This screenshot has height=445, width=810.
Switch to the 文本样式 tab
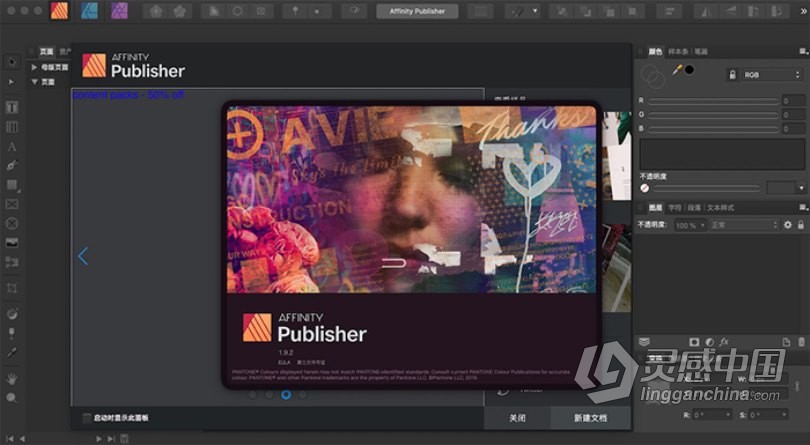click(x=721, y=208)
